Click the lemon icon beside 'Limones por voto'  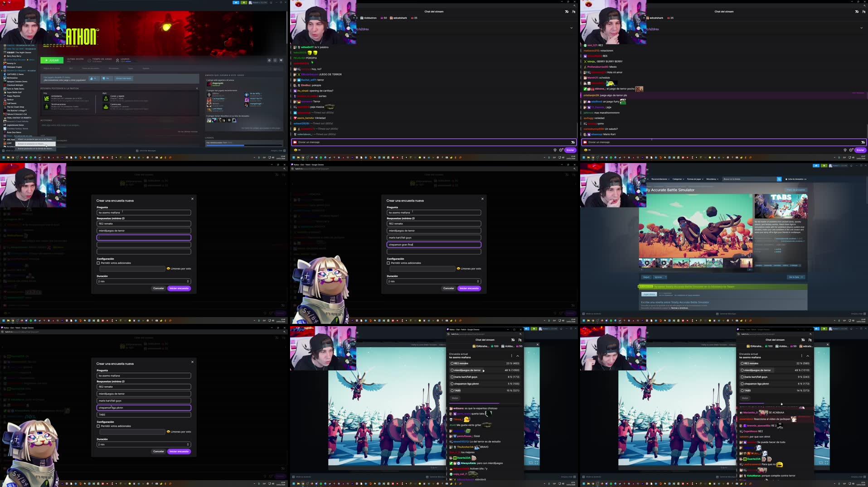coord(459,268)
